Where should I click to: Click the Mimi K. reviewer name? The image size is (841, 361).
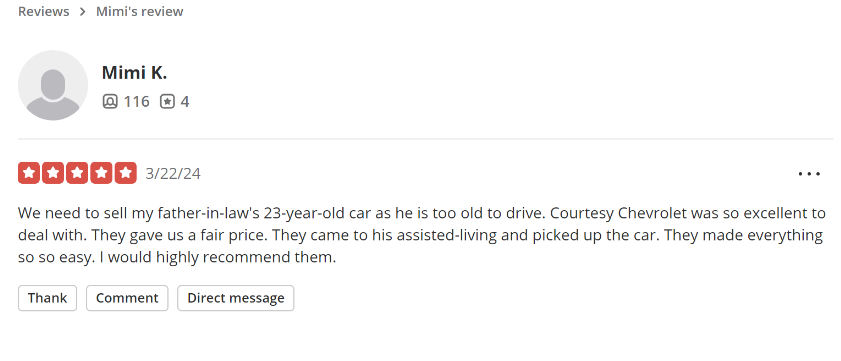click(134, 72)
